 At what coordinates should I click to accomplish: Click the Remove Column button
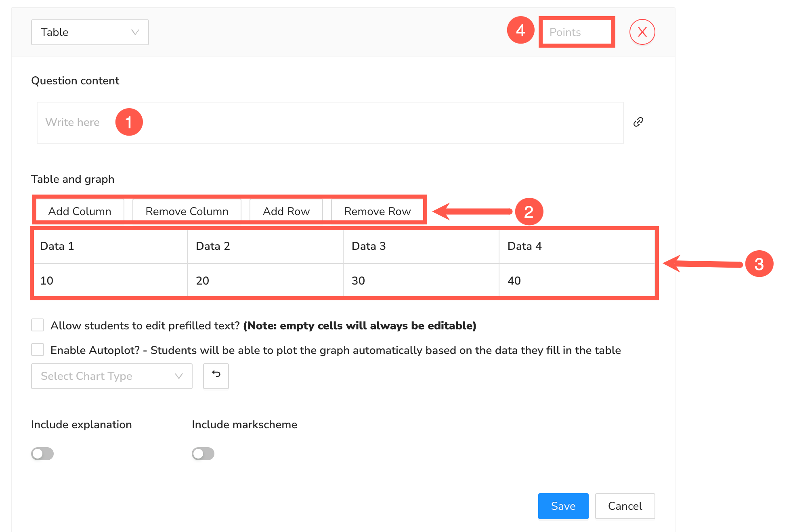tap(187, 211)
